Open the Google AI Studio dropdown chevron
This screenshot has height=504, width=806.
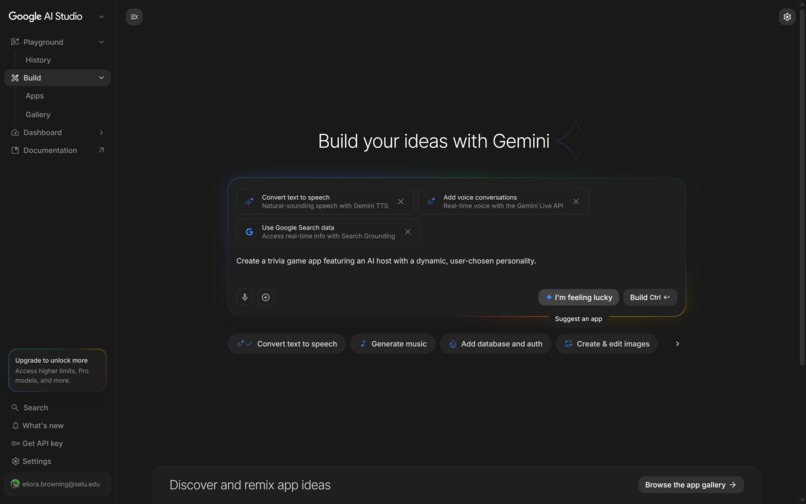[x=101, y=16]
